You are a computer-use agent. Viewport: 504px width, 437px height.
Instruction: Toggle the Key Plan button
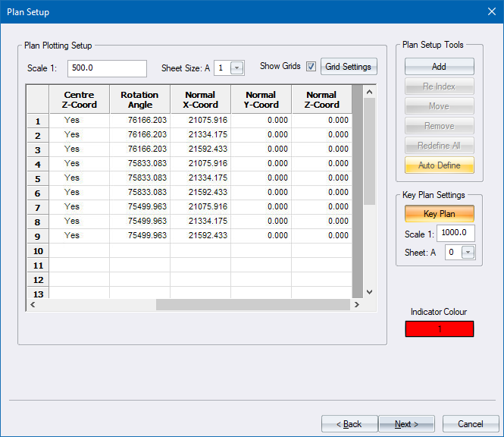[439, 214]
